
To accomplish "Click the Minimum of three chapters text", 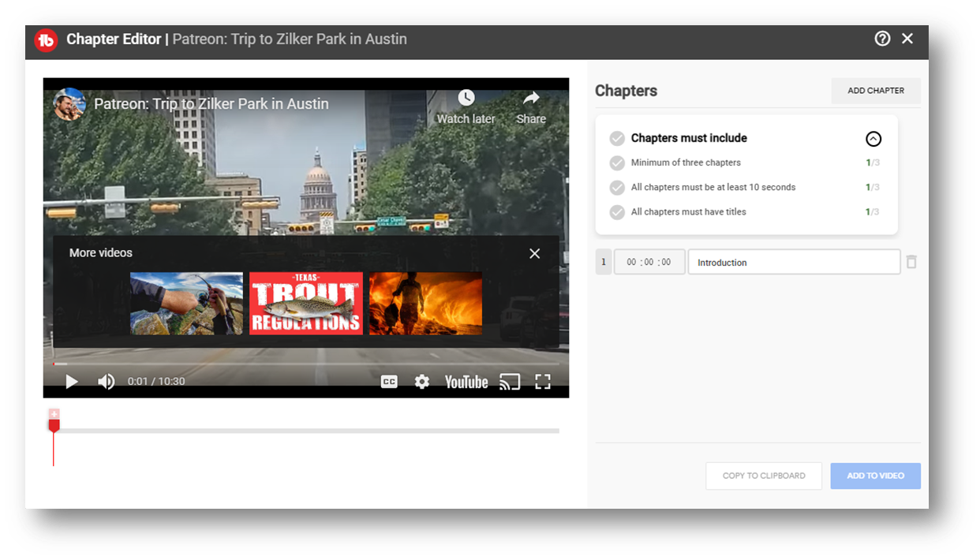I will pos(686,163).
